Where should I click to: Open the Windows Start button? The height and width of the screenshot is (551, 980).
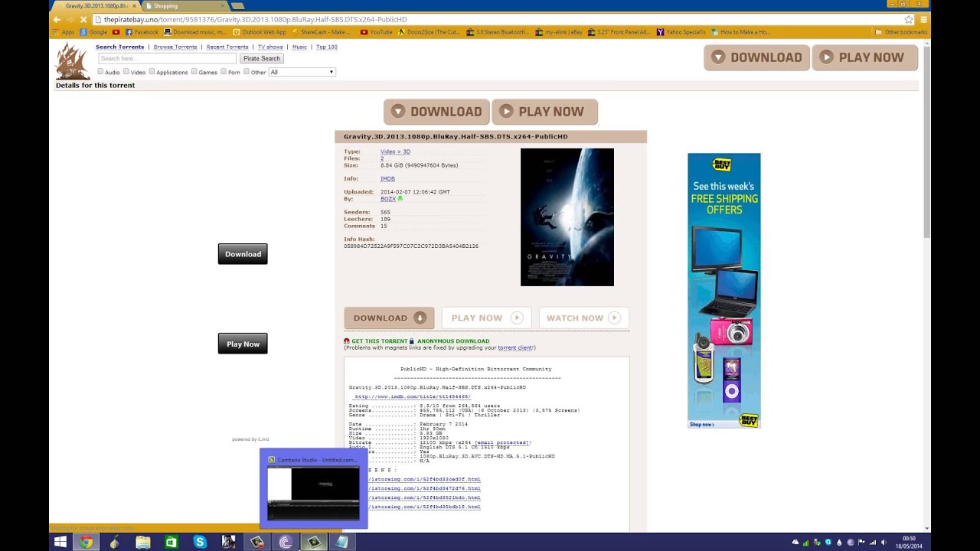(60, 542)
